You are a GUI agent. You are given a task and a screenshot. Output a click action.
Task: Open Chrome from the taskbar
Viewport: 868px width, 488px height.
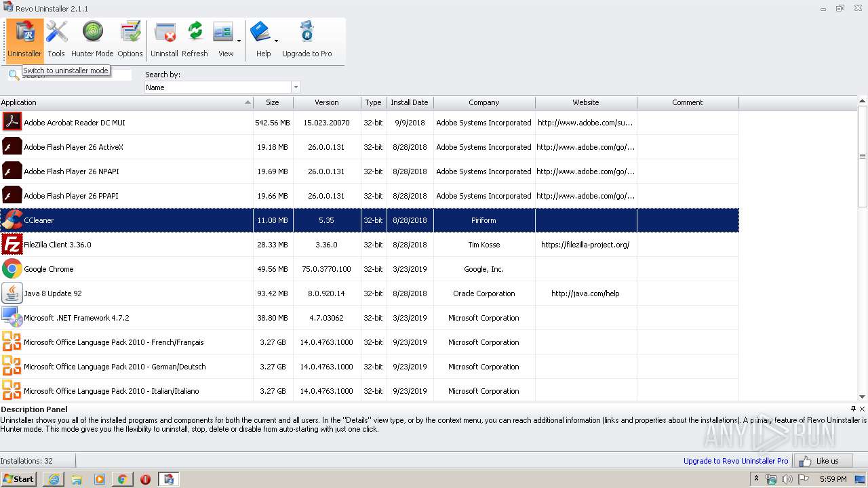coord(122,479)
